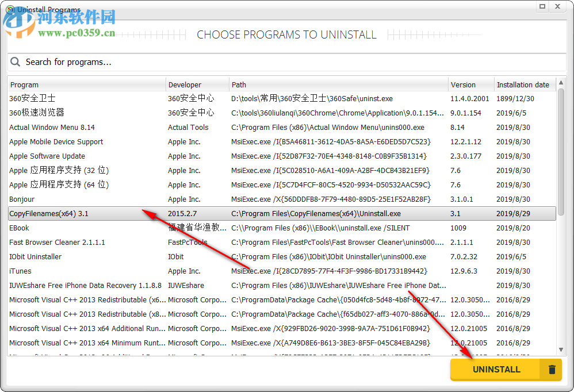Click version 12.2.1.12 cell

pos(466,142)
